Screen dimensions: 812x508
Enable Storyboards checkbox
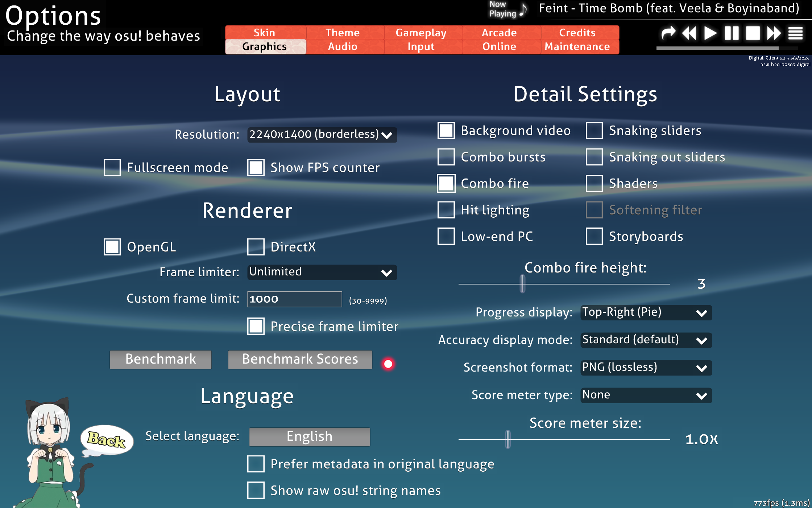[594, 236]
